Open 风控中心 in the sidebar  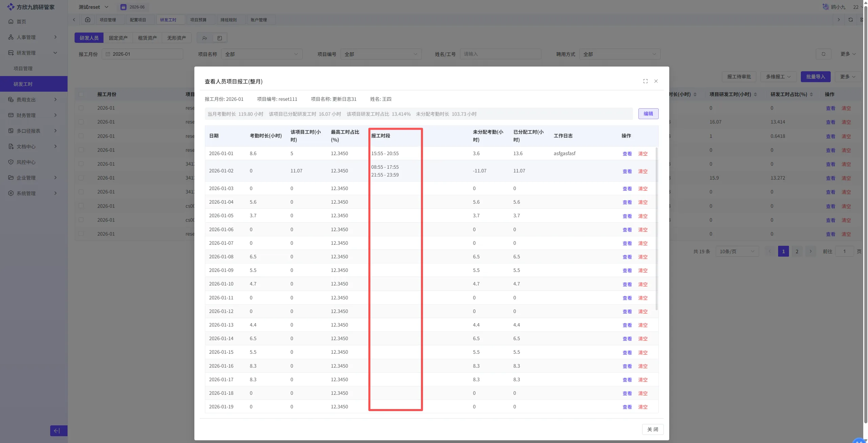pyautogui.click(x=34, y=162)
